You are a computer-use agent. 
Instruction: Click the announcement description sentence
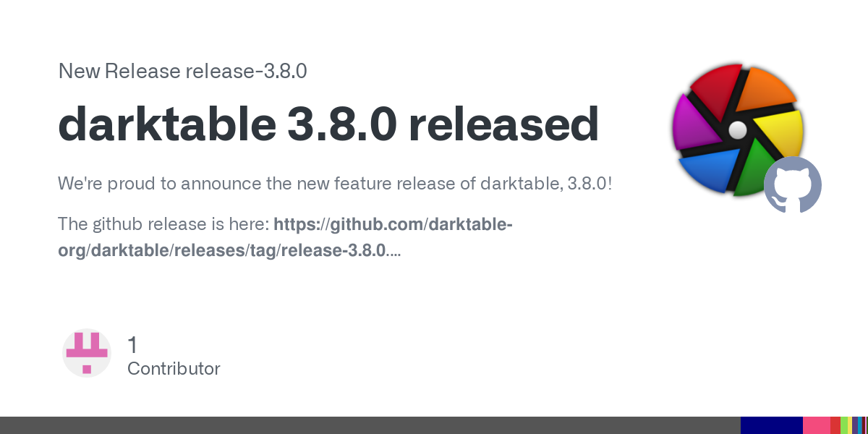point(335,183)
